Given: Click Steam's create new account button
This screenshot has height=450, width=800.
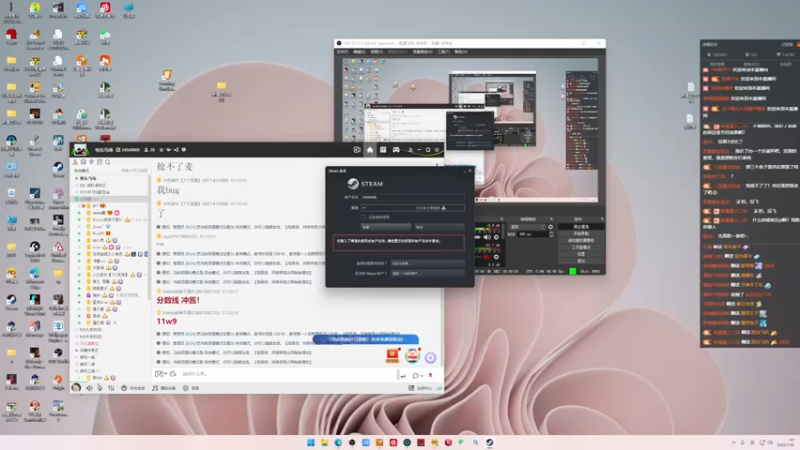Looking at the screenshot, I should pos(428,273).
